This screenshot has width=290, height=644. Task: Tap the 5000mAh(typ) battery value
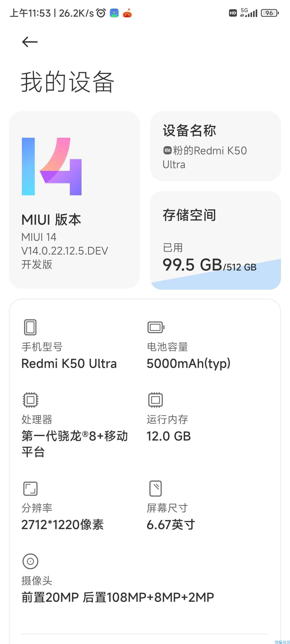(188, 364)
